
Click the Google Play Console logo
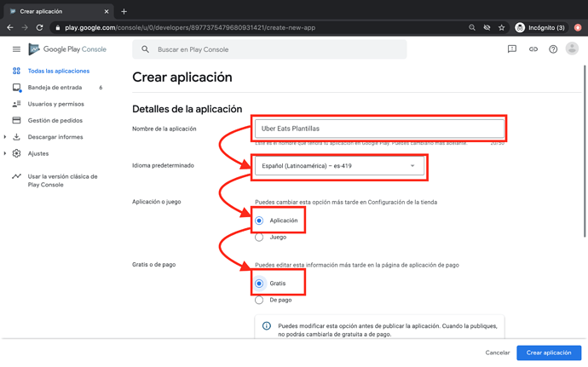click(x=67, y=49)
